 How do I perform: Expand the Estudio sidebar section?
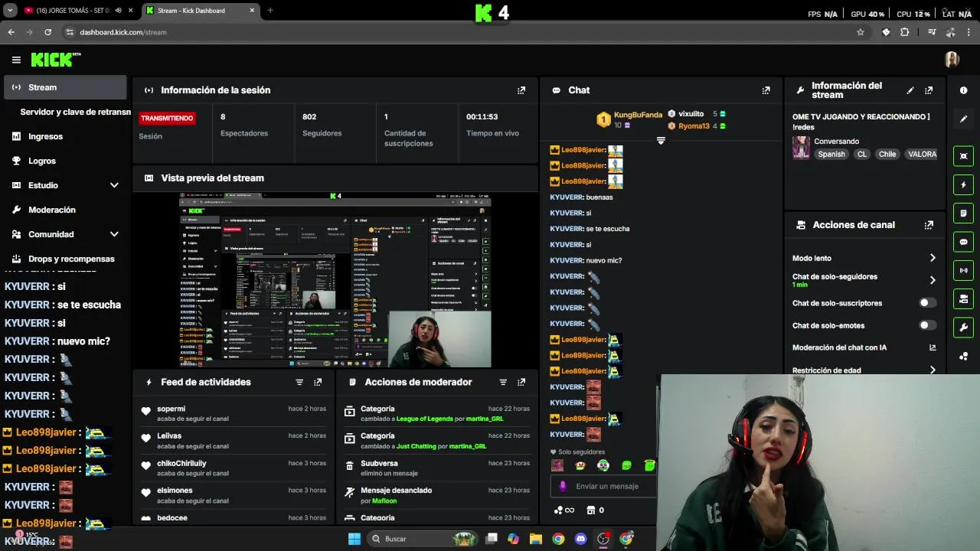pyautogui.click(x=114, y=185)
